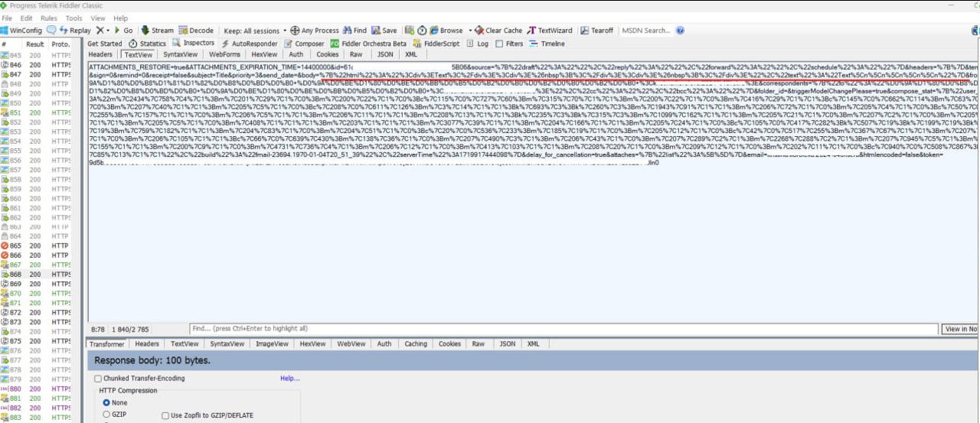
Task: Click the blue help icon
Action: [680, 31]
